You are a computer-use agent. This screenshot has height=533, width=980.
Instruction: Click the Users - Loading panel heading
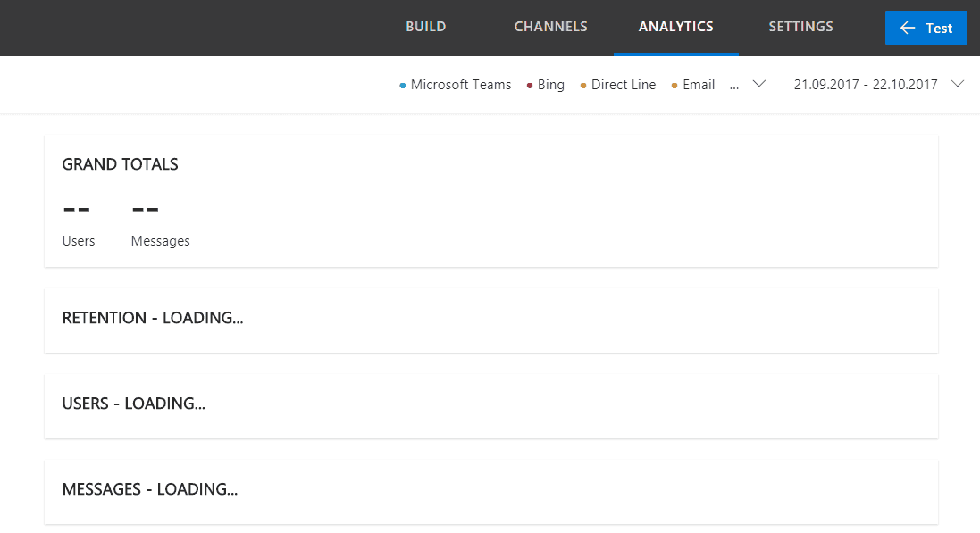coord(134,404)
